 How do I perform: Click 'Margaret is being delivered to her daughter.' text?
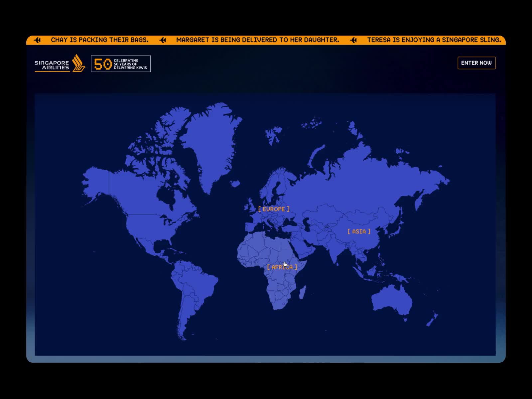point(258,40)
